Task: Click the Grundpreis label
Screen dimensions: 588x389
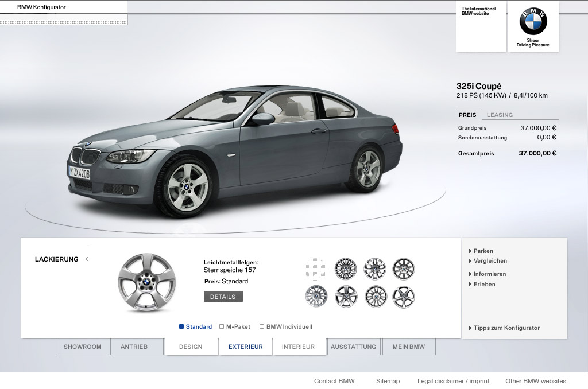Action: [472, 128]
